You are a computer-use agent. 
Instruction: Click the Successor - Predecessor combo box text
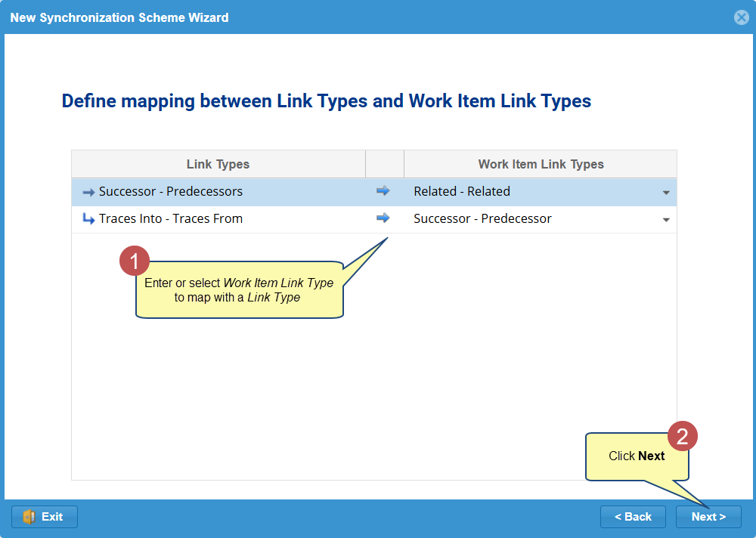(482, 219)
